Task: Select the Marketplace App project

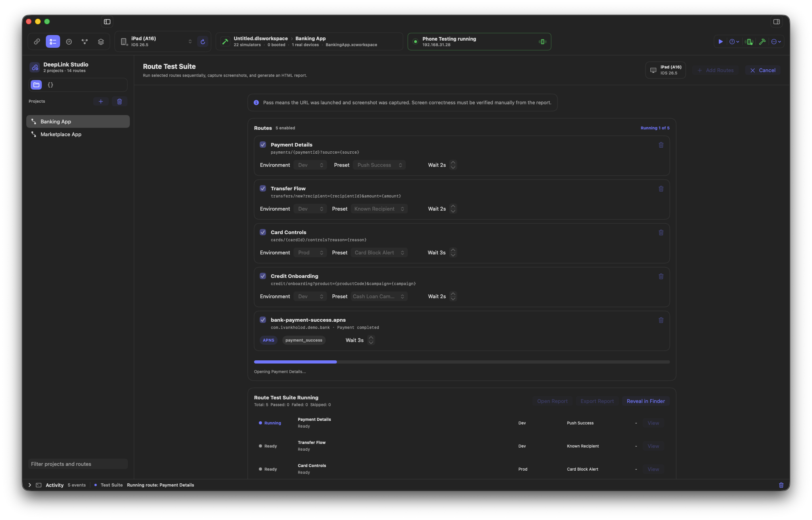Action: [78, 134]
